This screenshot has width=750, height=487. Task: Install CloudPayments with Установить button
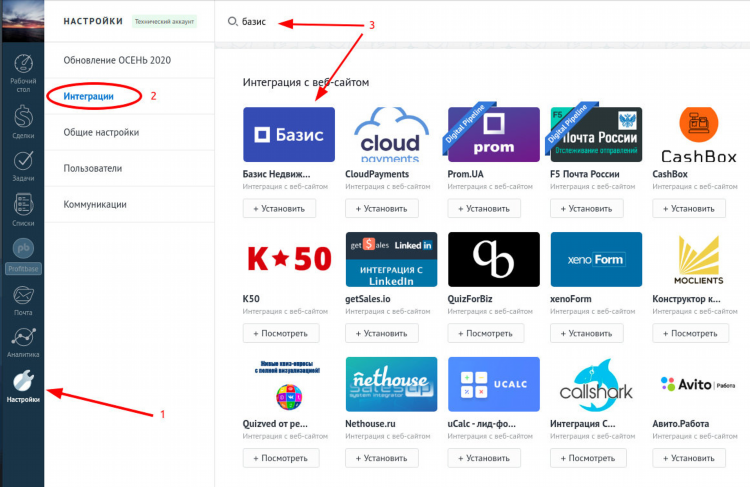pyautogui.click(x=382, y=209)
